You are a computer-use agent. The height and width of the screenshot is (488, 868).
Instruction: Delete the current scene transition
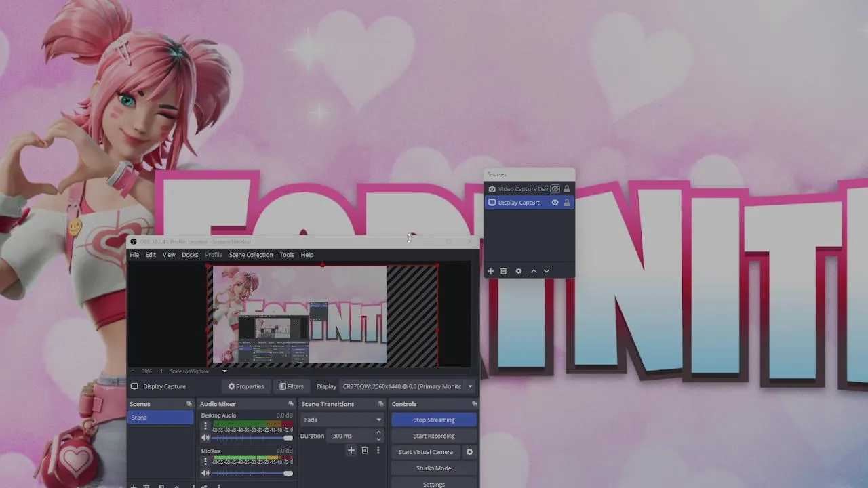coord(365,450)
